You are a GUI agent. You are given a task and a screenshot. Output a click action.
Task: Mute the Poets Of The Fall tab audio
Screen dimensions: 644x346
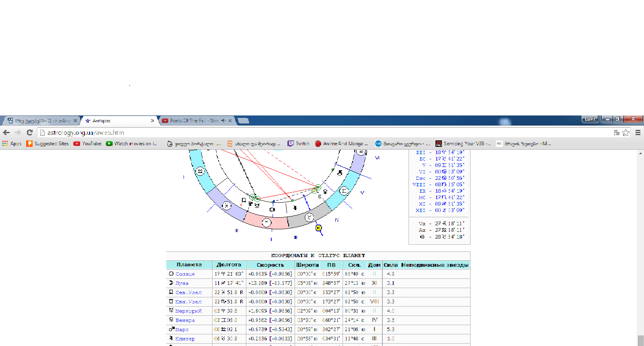(x=223, y=121)
